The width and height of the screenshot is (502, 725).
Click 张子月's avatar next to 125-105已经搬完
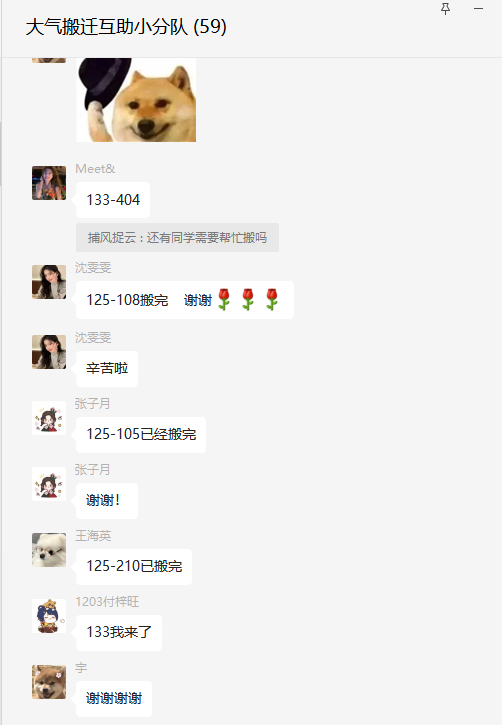pos(49,418)
